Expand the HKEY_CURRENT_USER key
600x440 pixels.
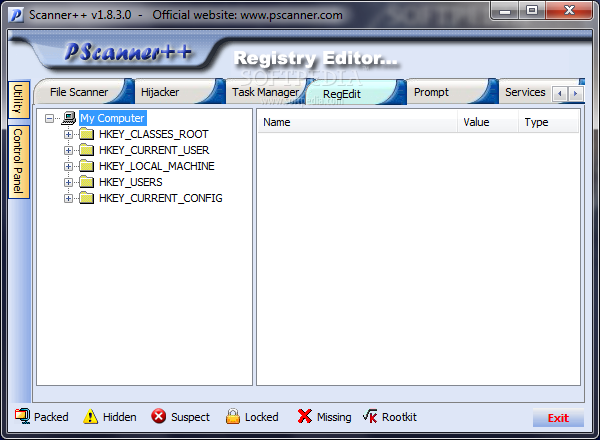point(68,151)
